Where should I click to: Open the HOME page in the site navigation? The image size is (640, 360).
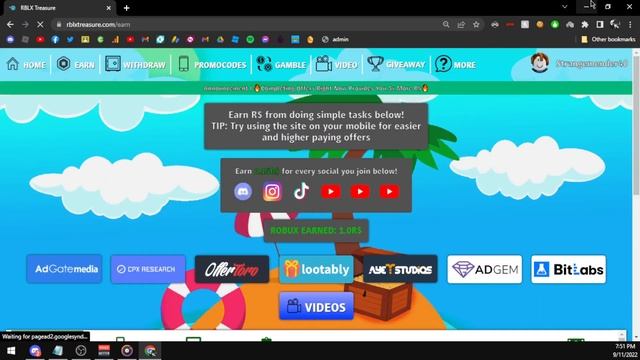(26, 64)
